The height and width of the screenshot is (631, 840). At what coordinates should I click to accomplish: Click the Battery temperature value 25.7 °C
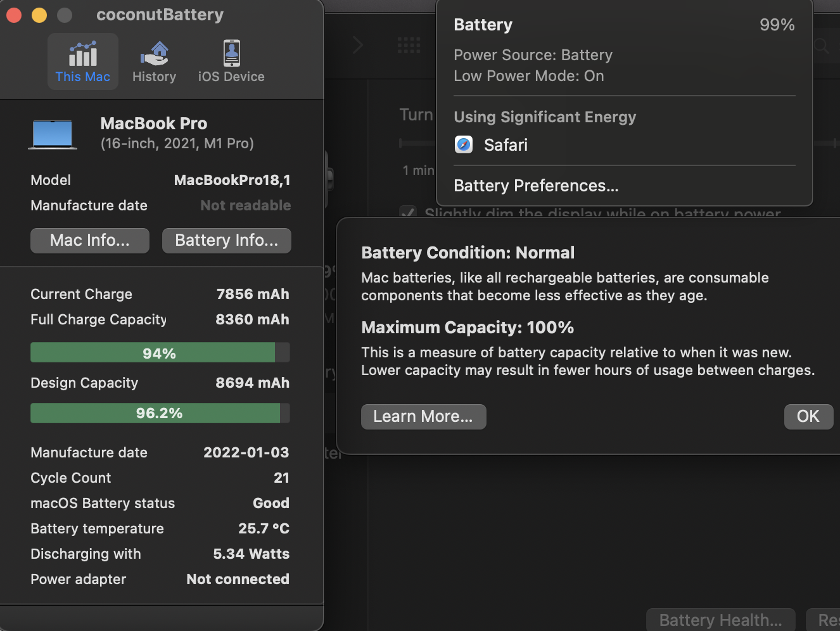click(x=264, y=528)
